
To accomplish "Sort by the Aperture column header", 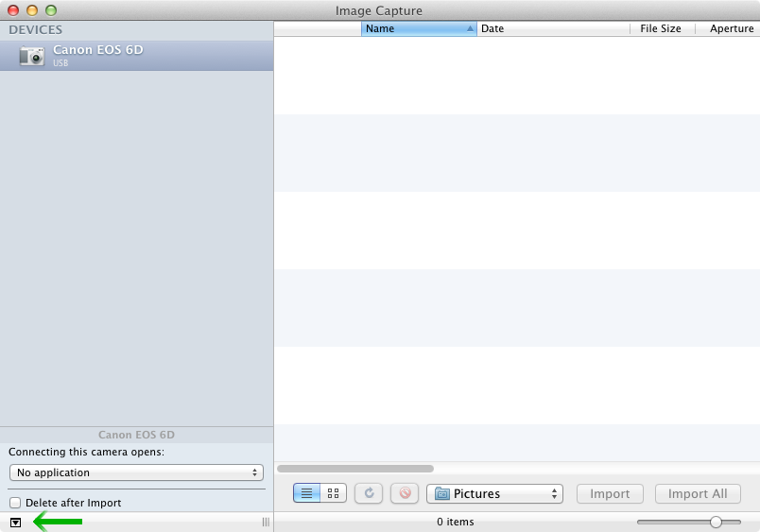I will [728, 28].
